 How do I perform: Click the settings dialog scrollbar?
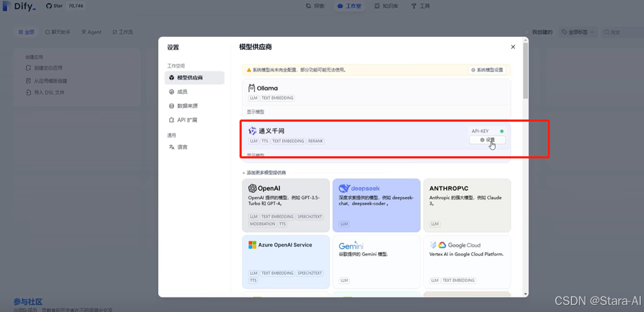[526, 70]
